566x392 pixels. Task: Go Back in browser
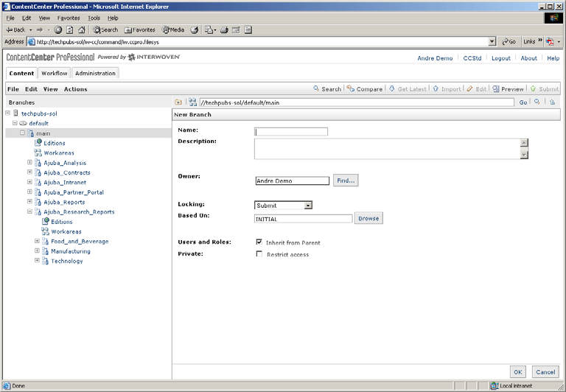[16, 30]
